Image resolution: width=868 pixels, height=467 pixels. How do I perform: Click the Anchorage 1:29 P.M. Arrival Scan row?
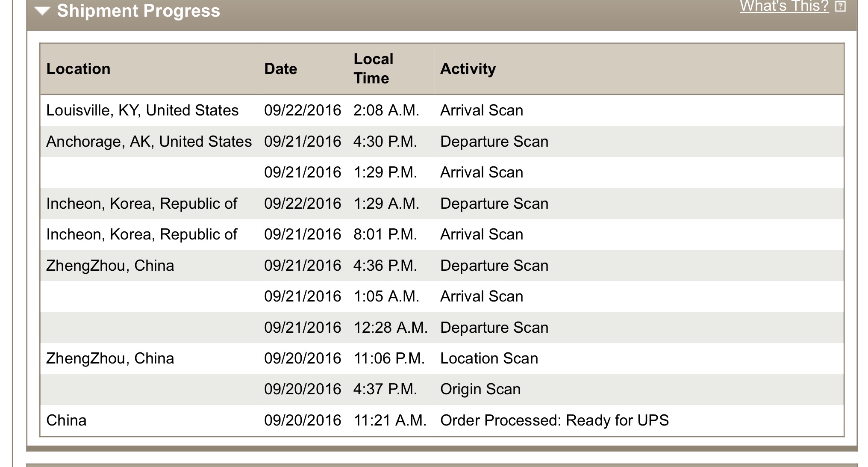442,172
